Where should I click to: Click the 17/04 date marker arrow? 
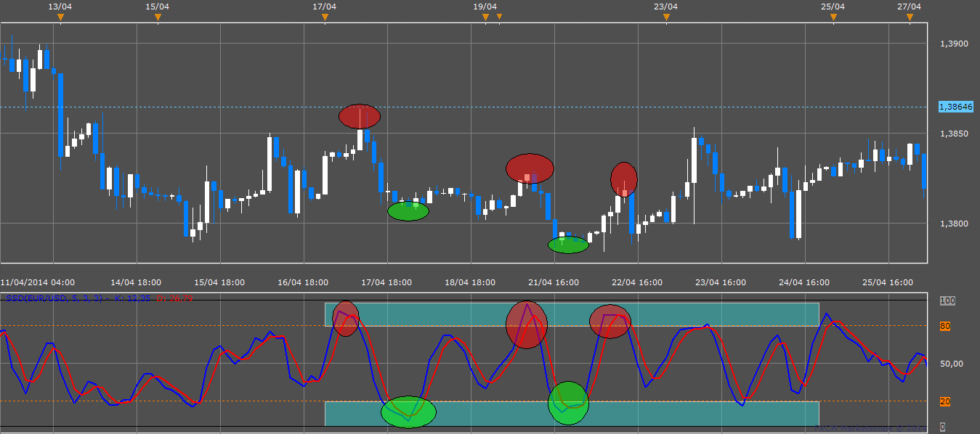pyautogui.click(x=325, y=18)
